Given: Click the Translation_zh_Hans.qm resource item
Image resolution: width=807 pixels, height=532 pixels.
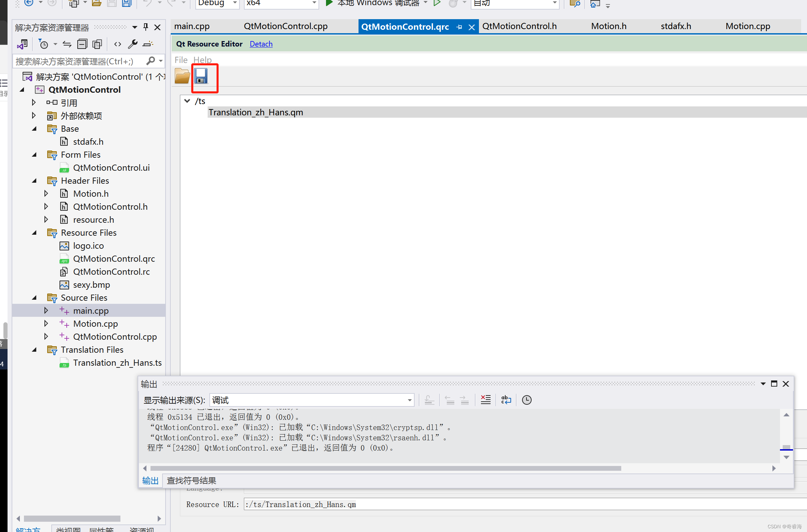Looking at the screenshot, I should (x=255, y=112).
